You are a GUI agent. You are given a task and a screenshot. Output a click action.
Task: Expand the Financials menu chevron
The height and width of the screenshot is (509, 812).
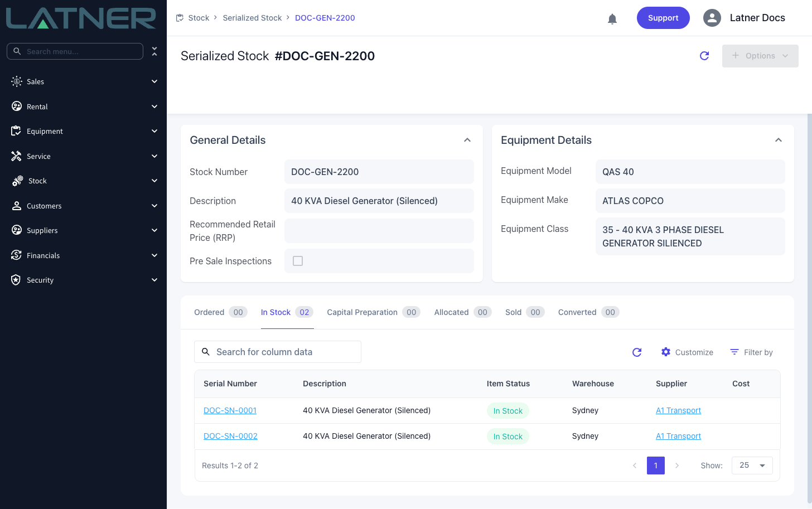coord(154,255)
